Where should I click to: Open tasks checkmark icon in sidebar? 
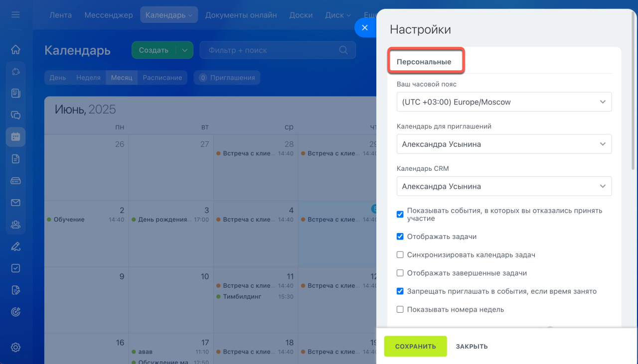click(x=15, y=268)
